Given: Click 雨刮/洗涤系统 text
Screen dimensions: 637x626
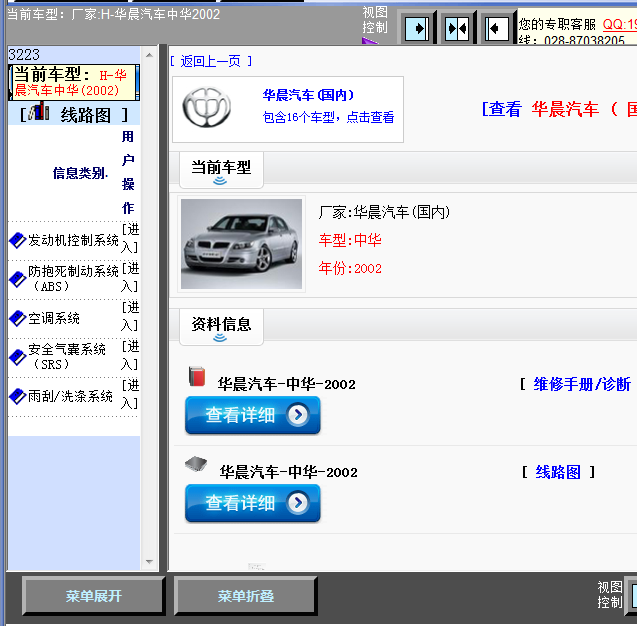Looking at the screenshot, I should click(70, 396).
